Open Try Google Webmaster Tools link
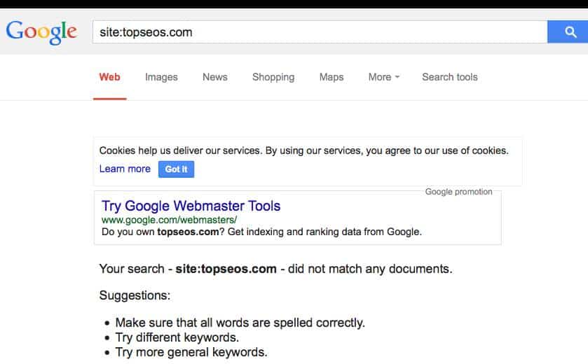This screenshot has width=588, height=364. (x=191, y=206)
